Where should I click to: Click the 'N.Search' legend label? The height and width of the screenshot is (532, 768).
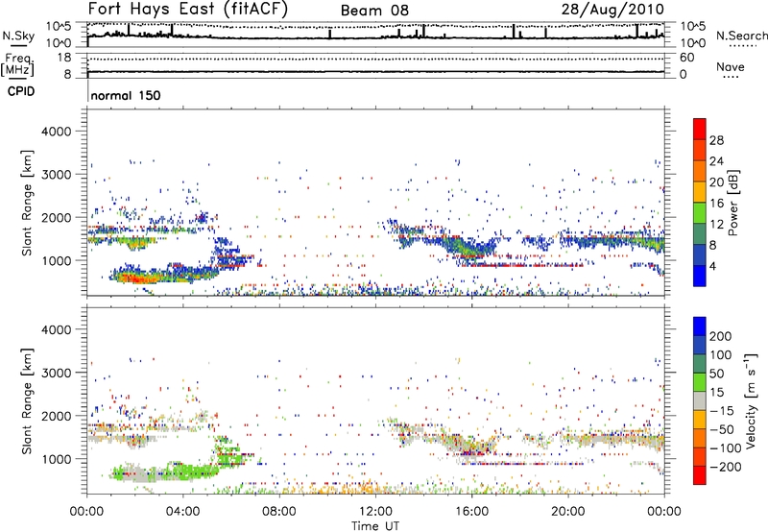click(x=741, y=36)
